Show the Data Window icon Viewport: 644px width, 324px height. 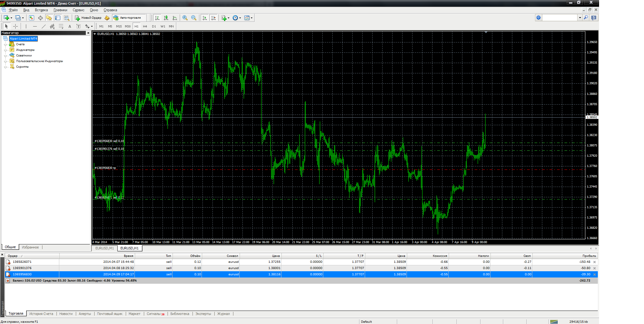40,18
